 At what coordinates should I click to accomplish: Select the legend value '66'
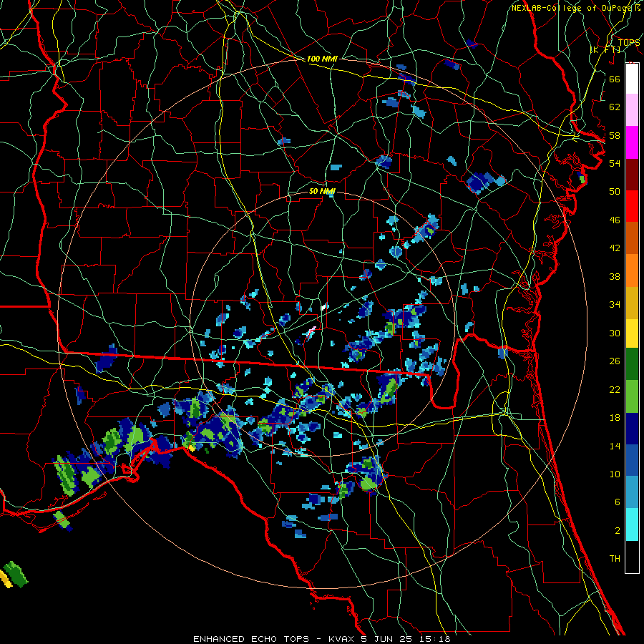(x=615, y=79)
